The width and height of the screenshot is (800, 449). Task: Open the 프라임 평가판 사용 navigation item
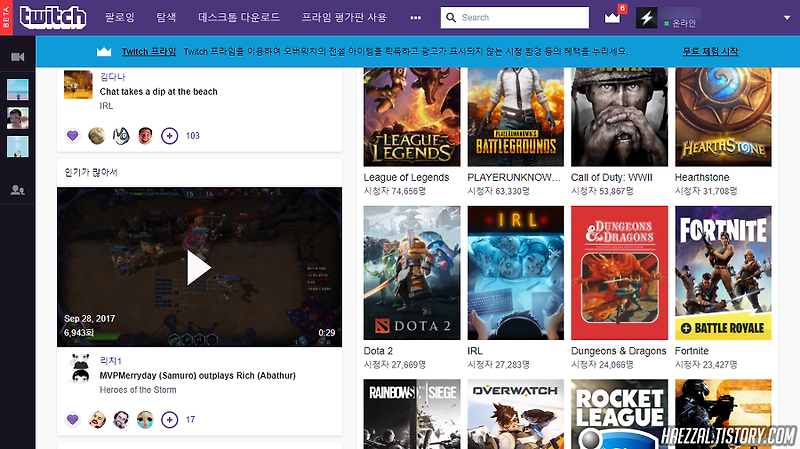[x=344, y=17]
